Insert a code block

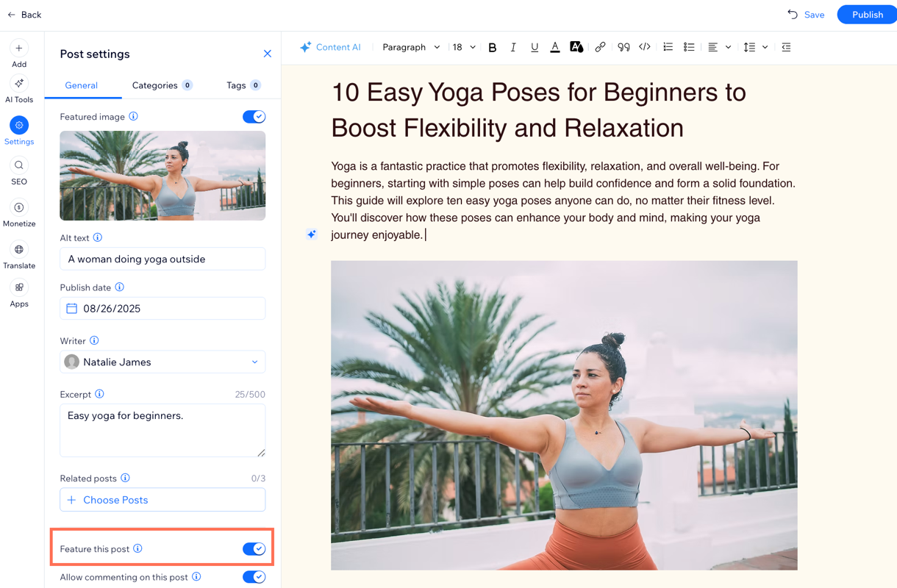(645, 47)
